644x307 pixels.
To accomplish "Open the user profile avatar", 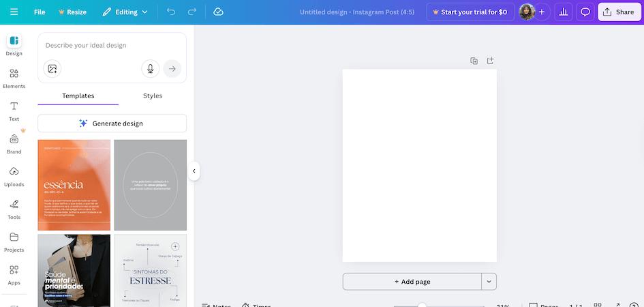I will pyautogui.click(x=527, y=12).
